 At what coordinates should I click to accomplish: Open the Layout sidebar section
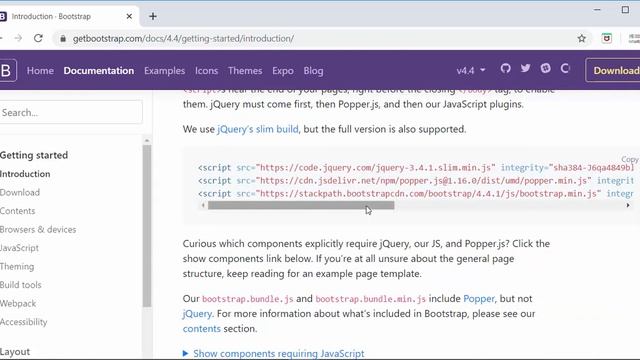pyautogui.click(x=15, y=351)
